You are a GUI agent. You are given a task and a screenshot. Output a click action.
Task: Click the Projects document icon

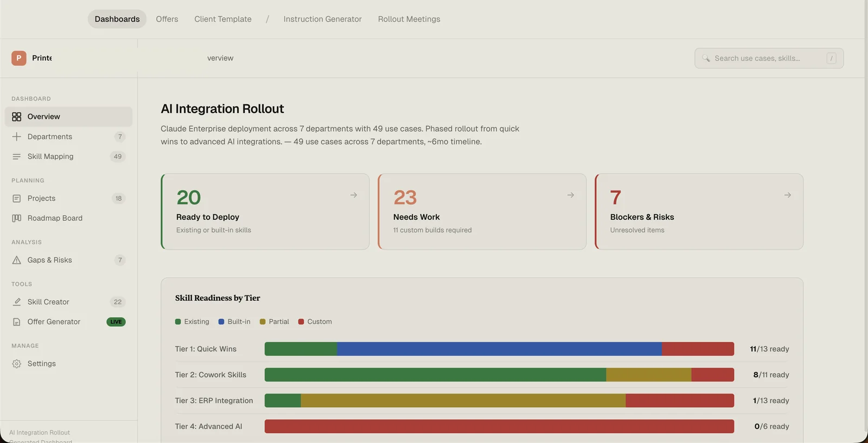[x=17, y=199]
